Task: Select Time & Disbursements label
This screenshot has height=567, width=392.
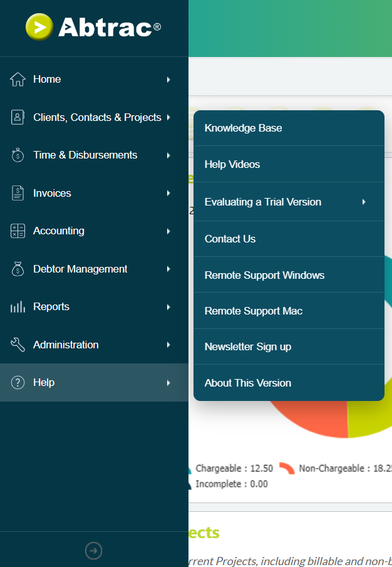Action: 85,155
